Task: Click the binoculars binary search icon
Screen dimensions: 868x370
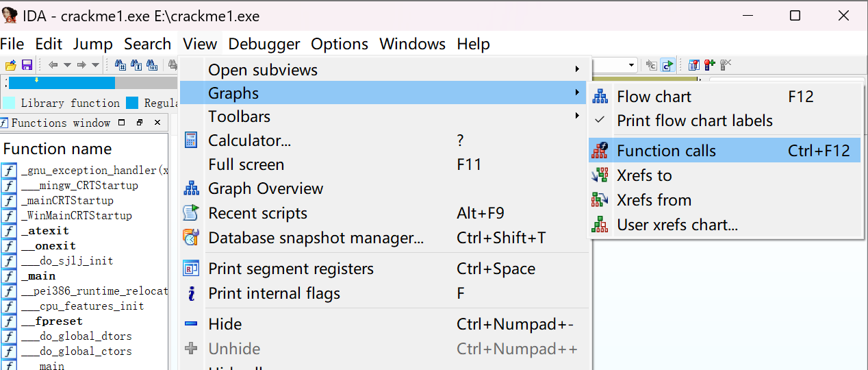Action: [x=152, y=65]
